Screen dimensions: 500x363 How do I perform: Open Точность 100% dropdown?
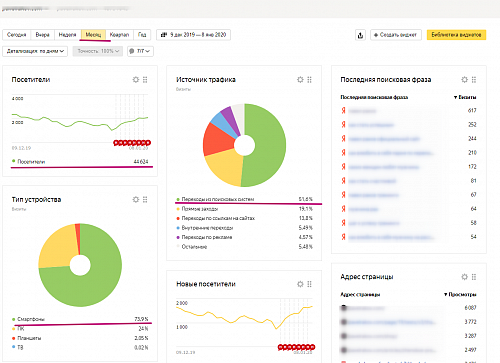point(98,51)
